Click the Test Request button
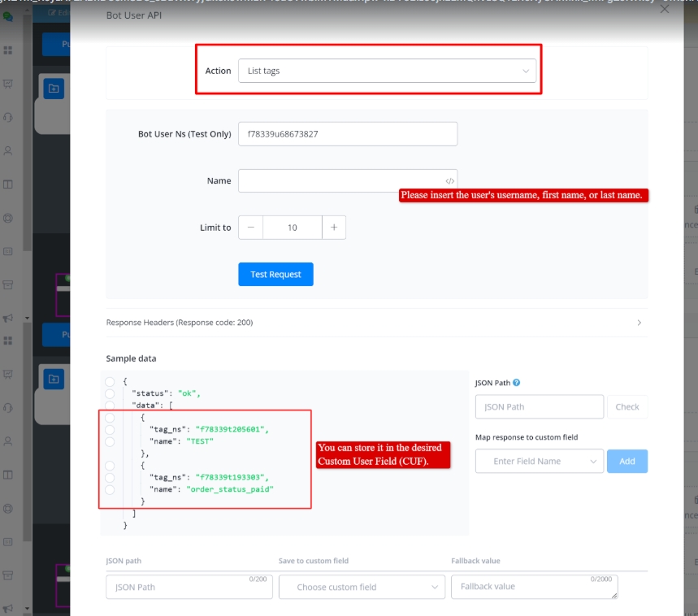The width and height of the screenshot is (698, 616). 275,275
